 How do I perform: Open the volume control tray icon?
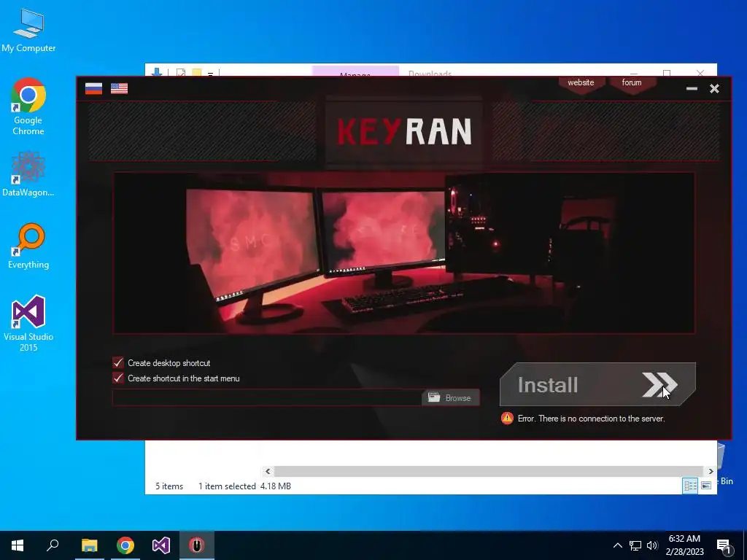(652, 545)
